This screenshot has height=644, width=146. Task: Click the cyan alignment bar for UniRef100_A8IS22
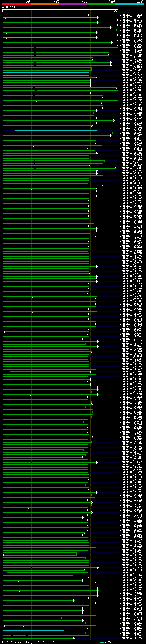pos(46,15)
